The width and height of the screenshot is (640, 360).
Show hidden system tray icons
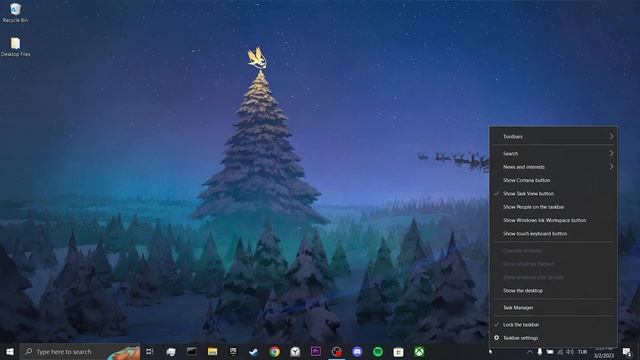[529, 352]
